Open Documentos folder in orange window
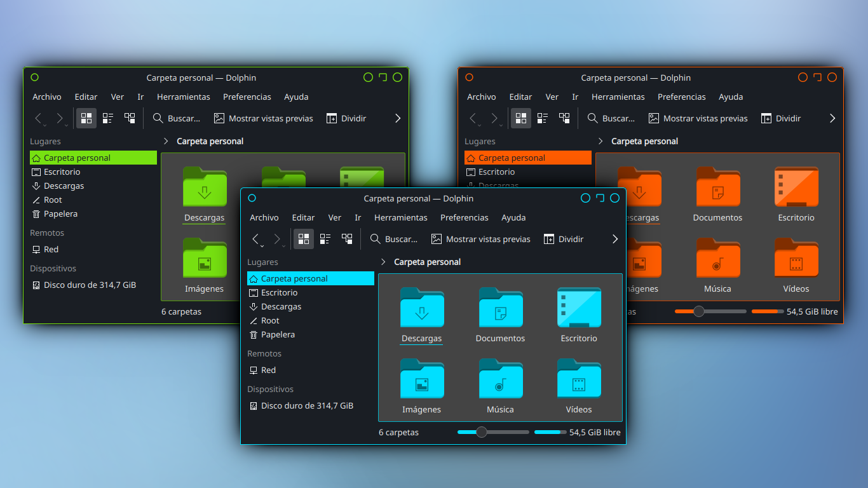Screen dimensions: 868x488 pyautogui.click(x=717, y=194)
